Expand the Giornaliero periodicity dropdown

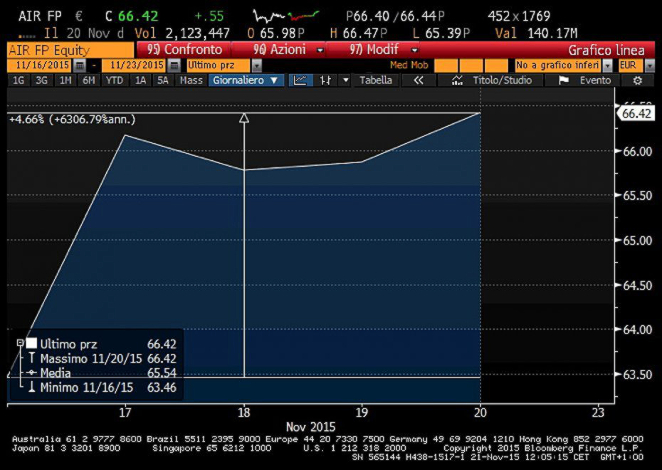coord(247,80)
